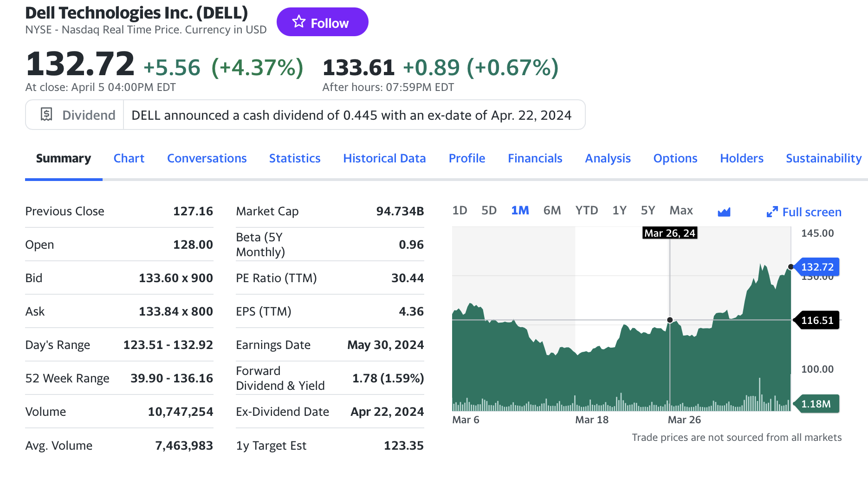The height and width of the screenshot is (491, 868).
Task: Click the star icon inside Follow button
Action: point(299,21)
